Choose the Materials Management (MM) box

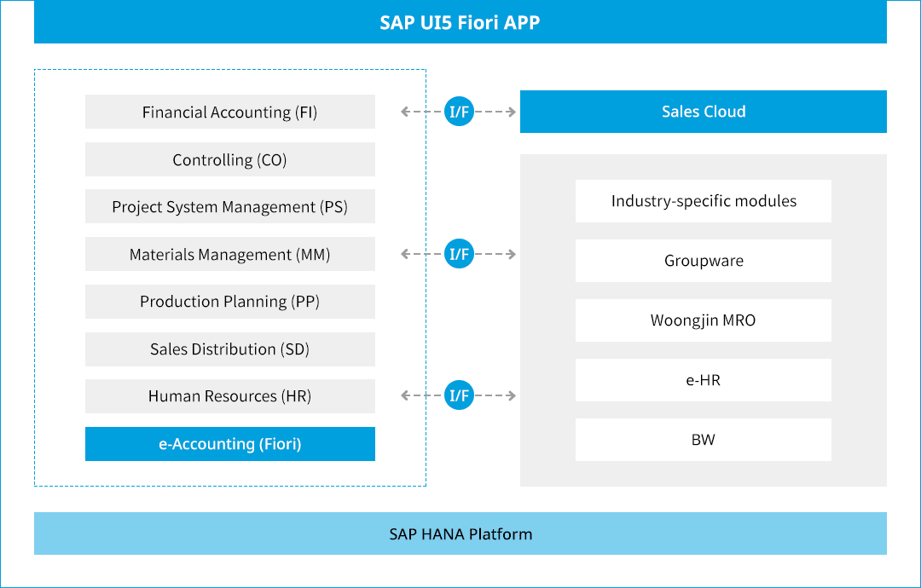click(x=229, y=254)
